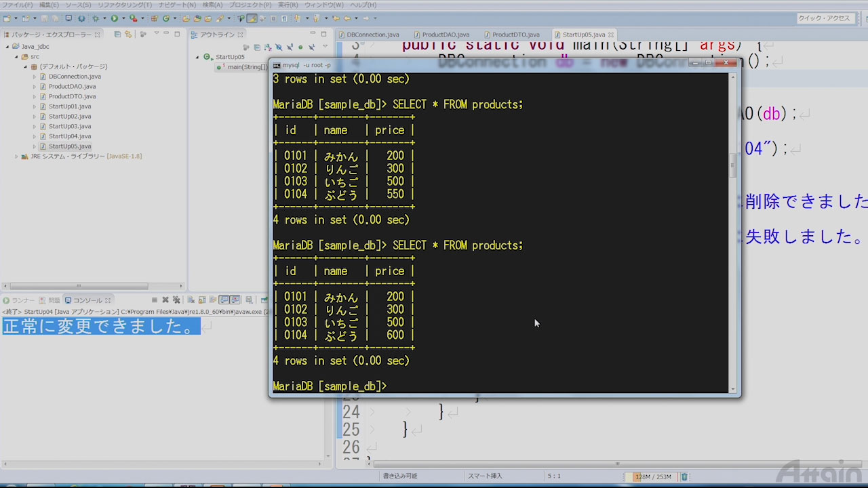Toggle Link with Editor in Package Explorer
This screenshot has height=488, width=868.
tap(127, 35)
